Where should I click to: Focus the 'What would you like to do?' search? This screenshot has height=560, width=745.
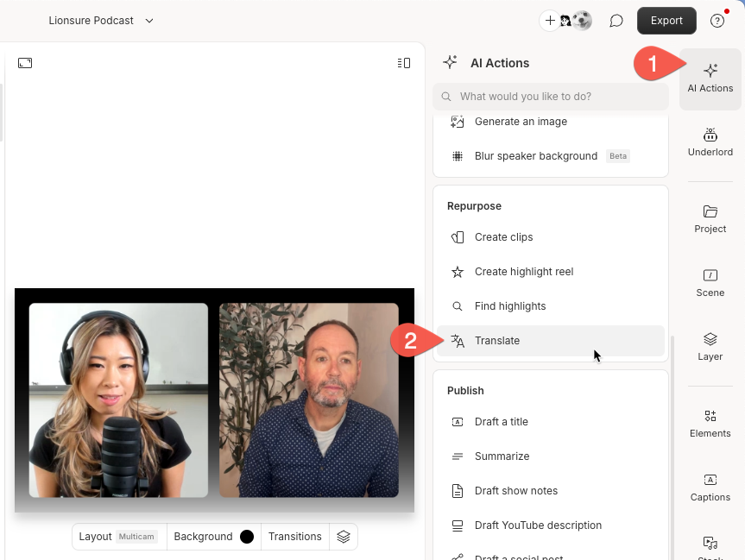tap(550, 97)
